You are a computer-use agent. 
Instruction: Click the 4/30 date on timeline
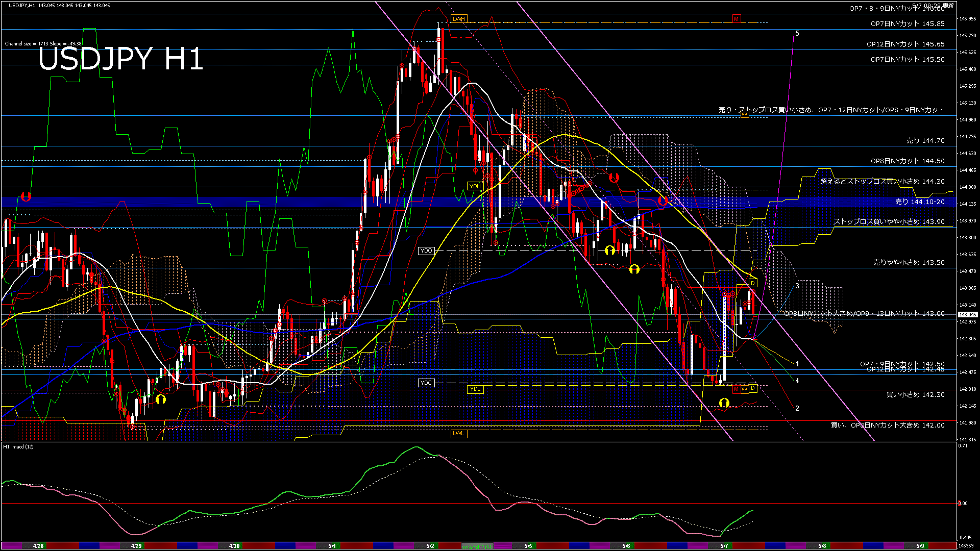(x=234, y=546)
